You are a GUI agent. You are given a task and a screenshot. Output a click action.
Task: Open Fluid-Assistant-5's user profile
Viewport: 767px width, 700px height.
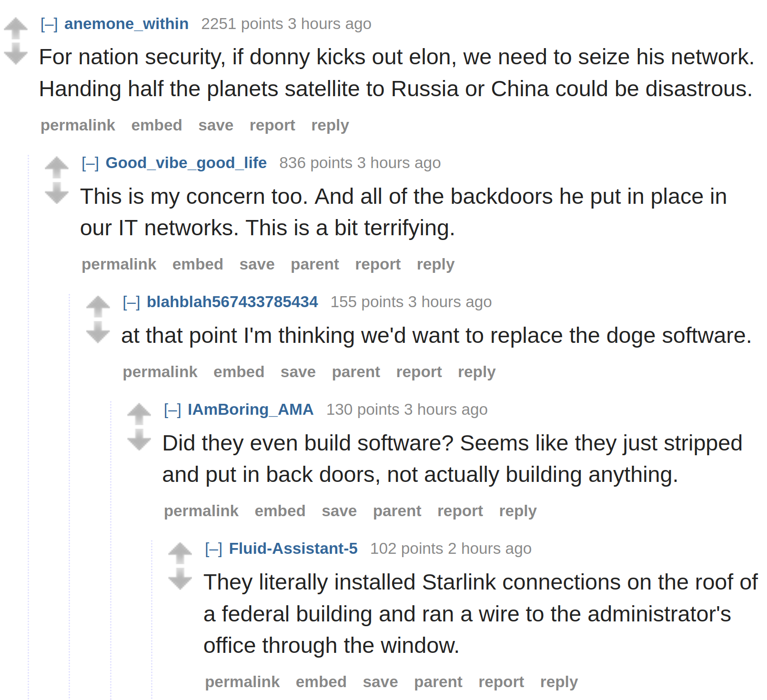[x=293, y=549]
